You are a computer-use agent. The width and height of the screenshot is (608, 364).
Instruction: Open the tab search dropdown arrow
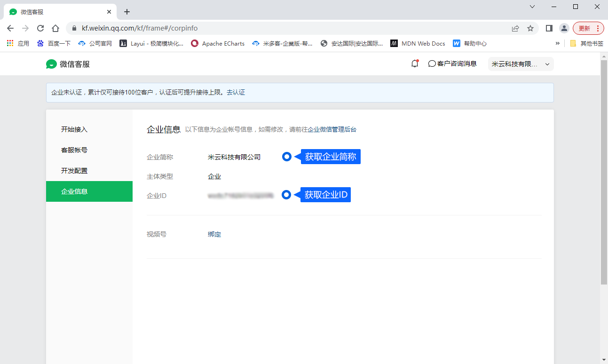coord(532,7)
